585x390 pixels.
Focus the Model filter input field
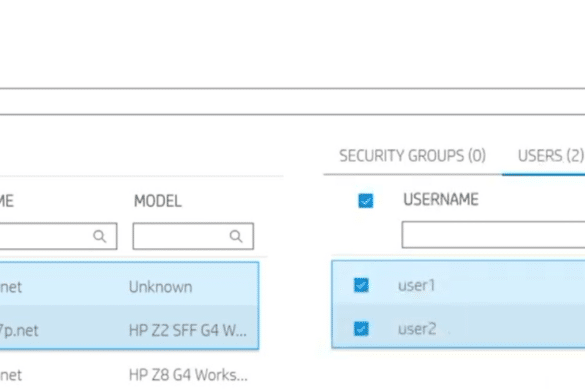tap(193, 236)
